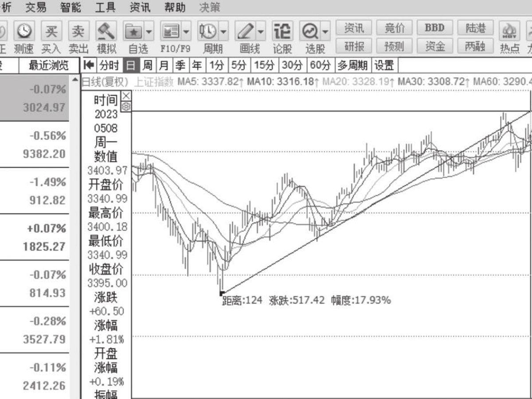Select list row showing 2412.26
This screenshot has width=532, height=399.
point(35,376)
